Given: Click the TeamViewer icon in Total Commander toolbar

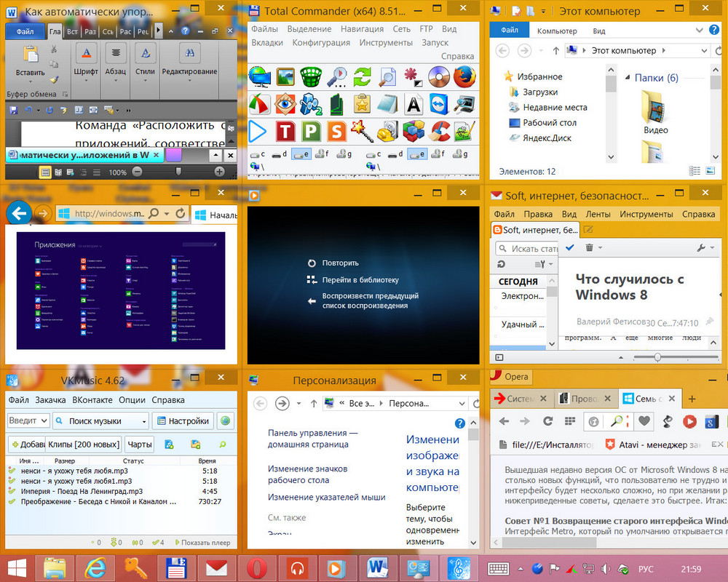Looking at the screenshot, I should coord(439,104).
